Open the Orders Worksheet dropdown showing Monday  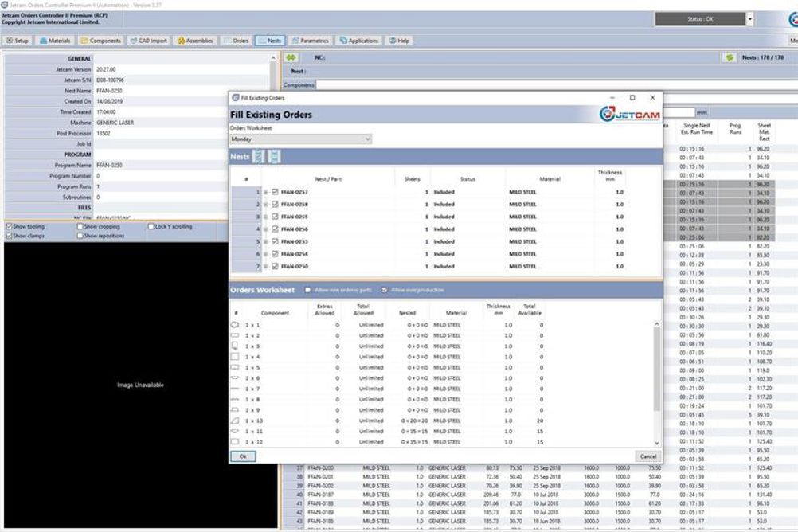point(300,139)
